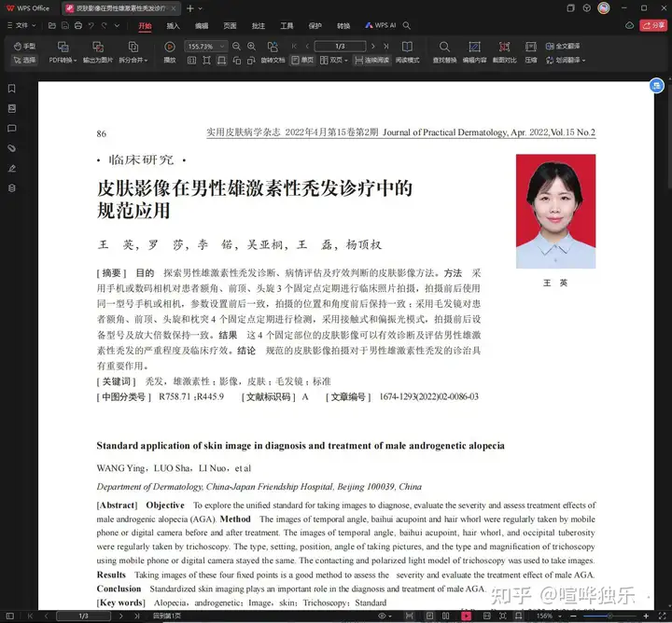Open the 批注 annotation ribbon tab
Screen dimensions: 672x623
259,26
